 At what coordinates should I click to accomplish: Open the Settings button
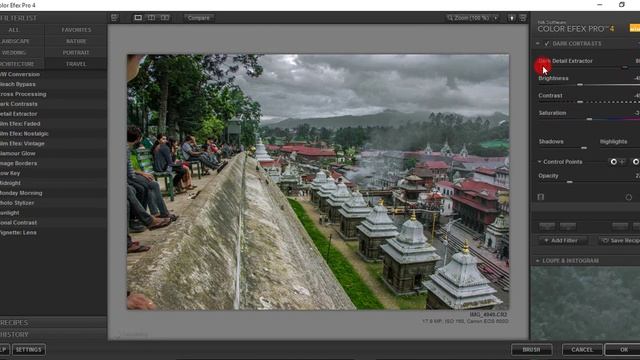[29, 350]
